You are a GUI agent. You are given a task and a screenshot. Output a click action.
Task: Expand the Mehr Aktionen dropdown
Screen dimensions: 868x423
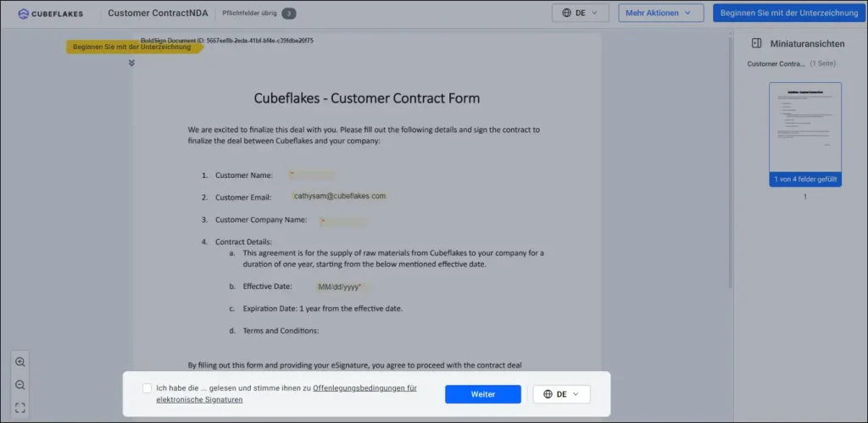(660, 13)
